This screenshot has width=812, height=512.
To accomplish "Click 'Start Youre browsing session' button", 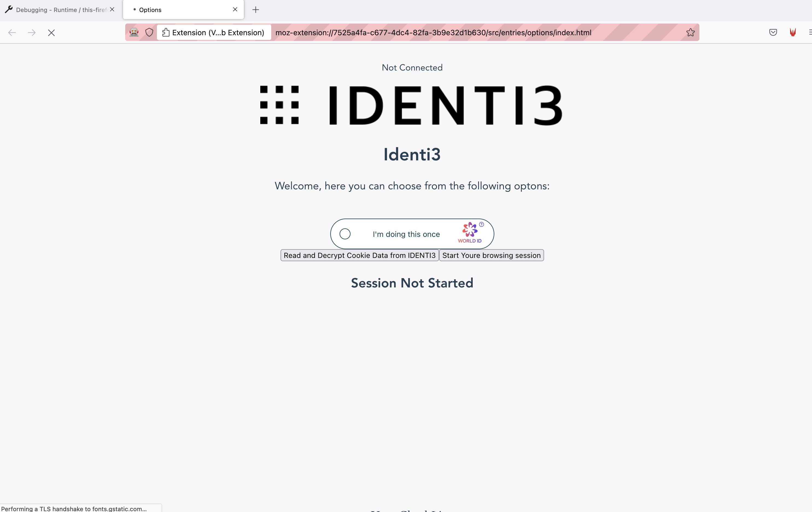I will click(x=491, y=255).
